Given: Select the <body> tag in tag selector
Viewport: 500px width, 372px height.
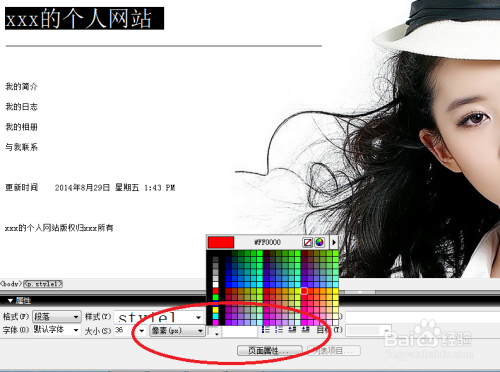Looking at the screenshot, I should coord(11,284).
